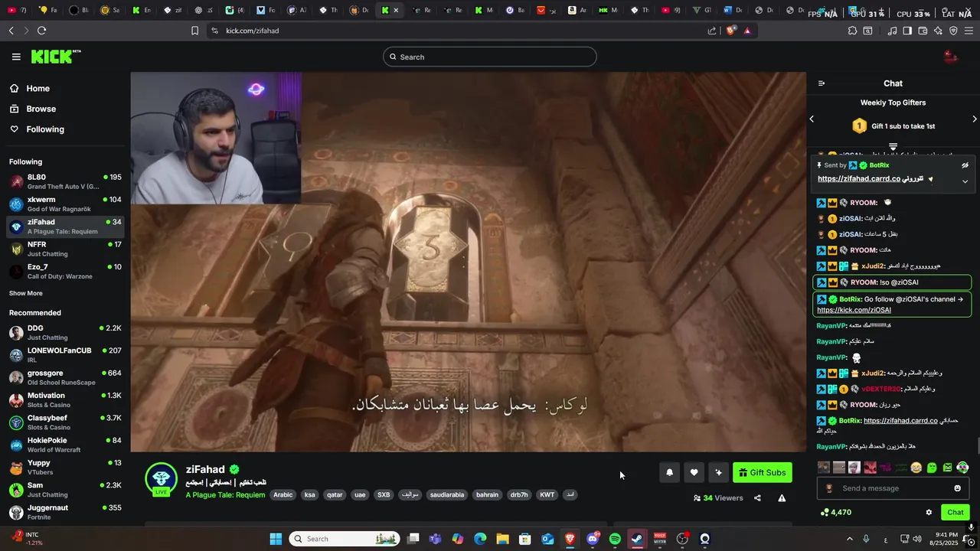The height and width of the screenshot is (551, 980).
Task: Click the sparkle button next to Gift Subs
Action: pos(718,472)
